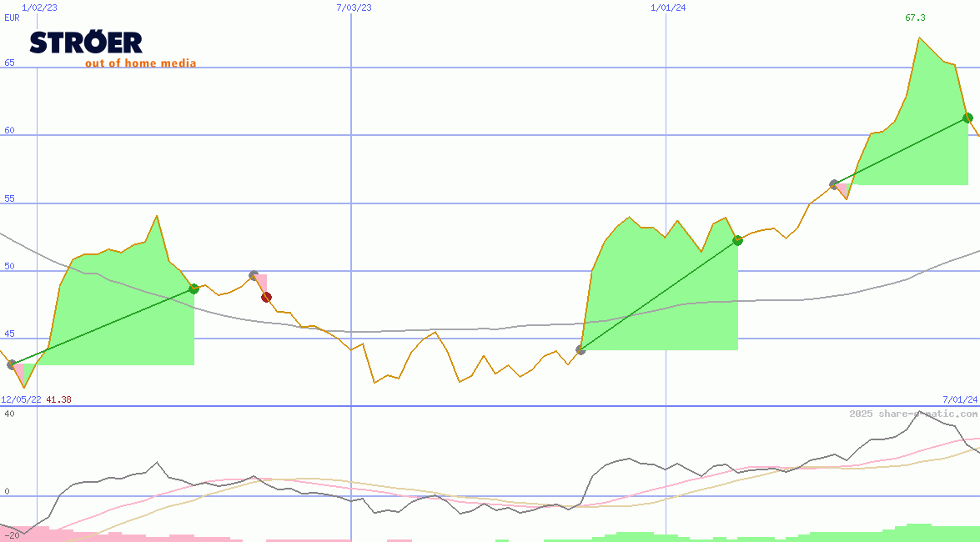Viewport: 980px width, 542px height.
Task: Select the 1/02/23 date label
Action: [x=39, y=8]
